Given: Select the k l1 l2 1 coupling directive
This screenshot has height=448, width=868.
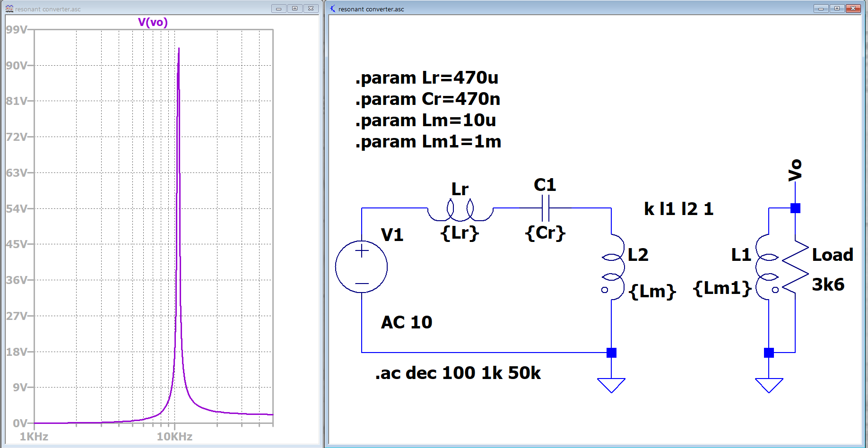Looking at the screenshot, I should pyautogui.click(x=678, y=209).
